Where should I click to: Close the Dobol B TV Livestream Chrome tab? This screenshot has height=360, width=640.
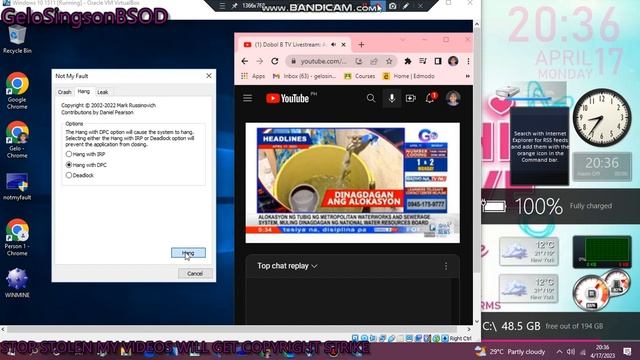point(344,44)
